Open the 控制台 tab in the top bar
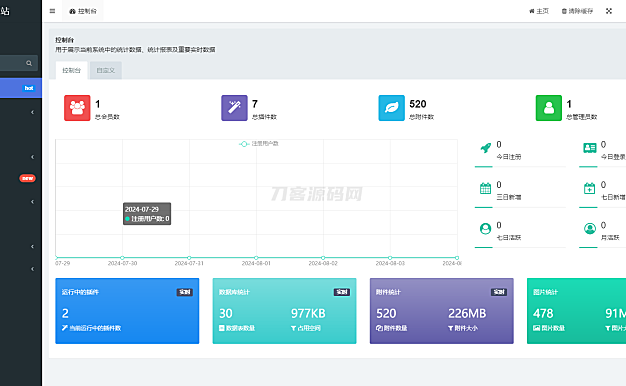Image resolution: width=626 pixels, height=386 pixels. [83, 11]
